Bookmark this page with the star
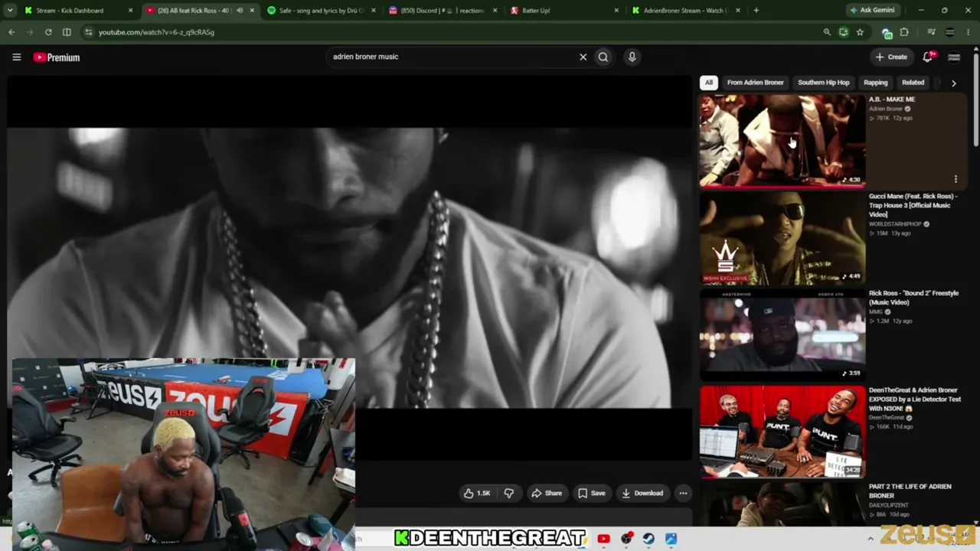Image resolution: width=980 pixels, height=551 pixels. pyautogui.click(x=860, y=32)
